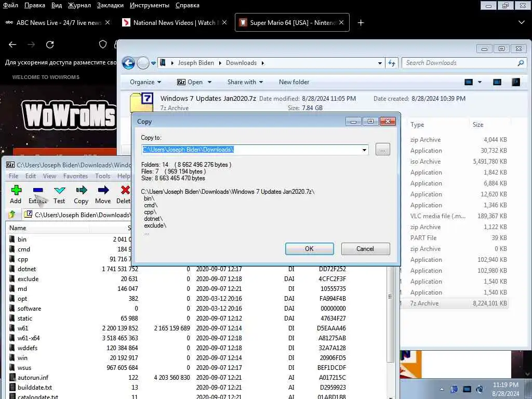Open the Explorer address bar history dropdown
Viewport: 532px width, 399px height.
click(x=380, y=63)
